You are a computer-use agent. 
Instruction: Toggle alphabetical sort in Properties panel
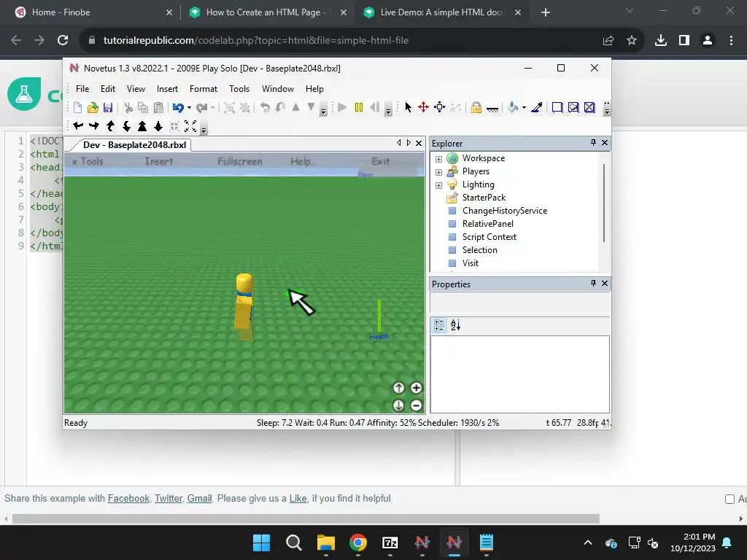[455, 325]
